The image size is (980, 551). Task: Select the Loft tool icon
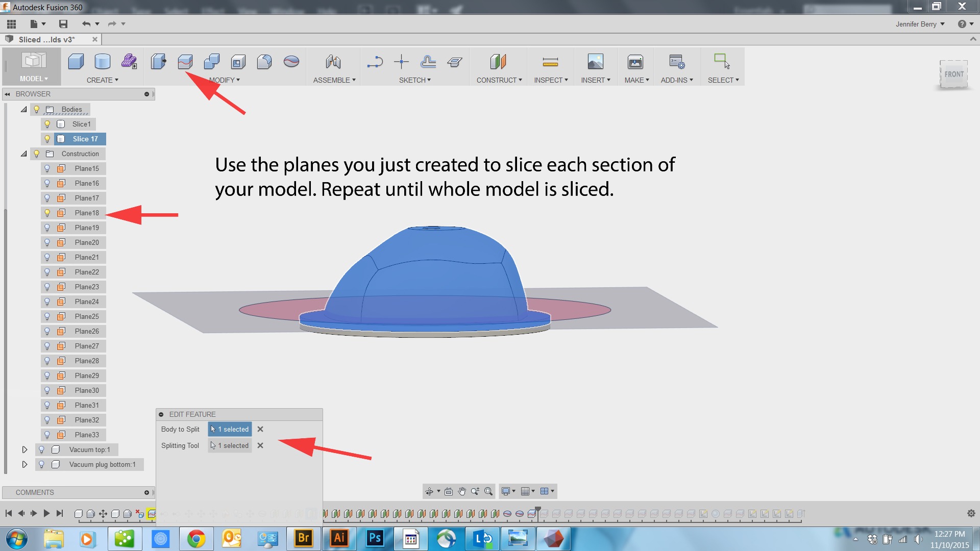click(x=291, y=61)
